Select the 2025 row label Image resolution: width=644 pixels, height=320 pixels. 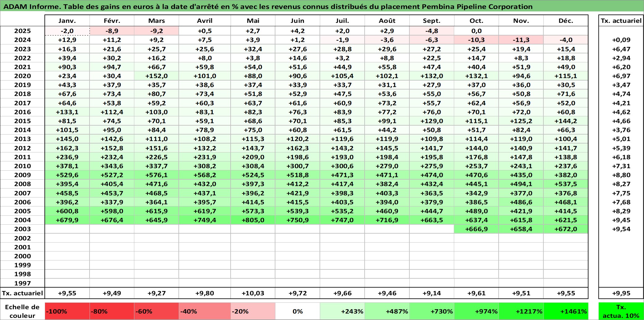pyautogui.click(x=23, y=31)
